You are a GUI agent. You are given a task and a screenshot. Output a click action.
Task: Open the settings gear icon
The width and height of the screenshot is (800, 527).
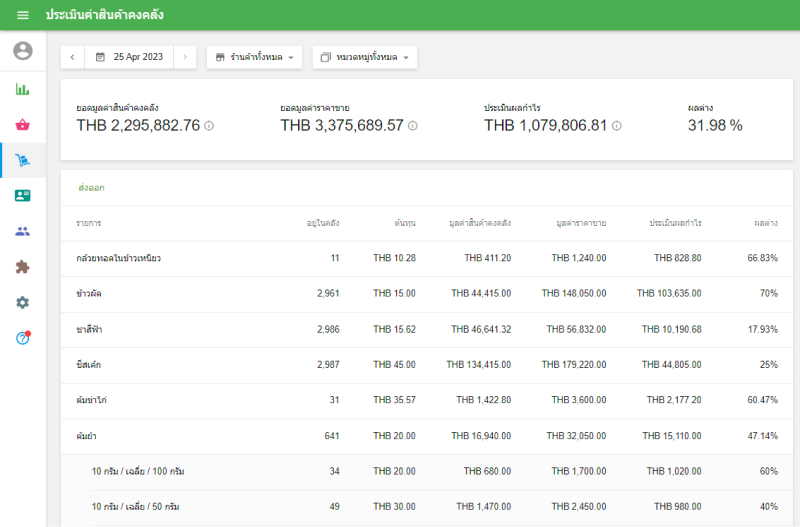23,302
